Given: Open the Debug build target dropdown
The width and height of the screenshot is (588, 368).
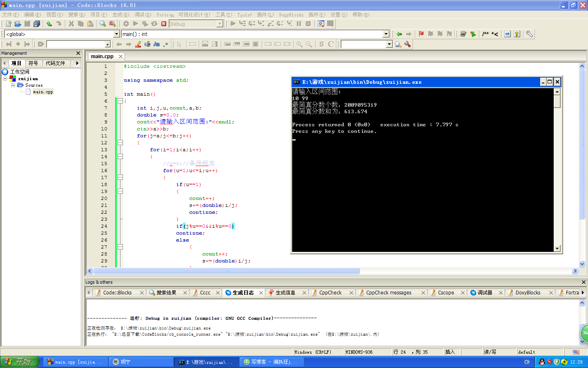Looking at the screenshot, I should pyautogui.click(x=220, y=24).
